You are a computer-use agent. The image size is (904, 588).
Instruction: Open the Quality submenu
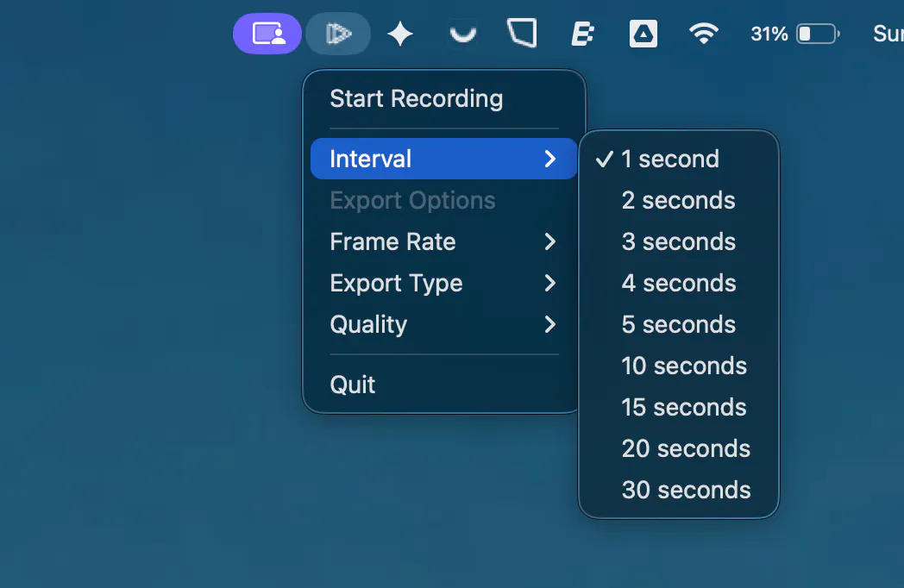(444, 324)
